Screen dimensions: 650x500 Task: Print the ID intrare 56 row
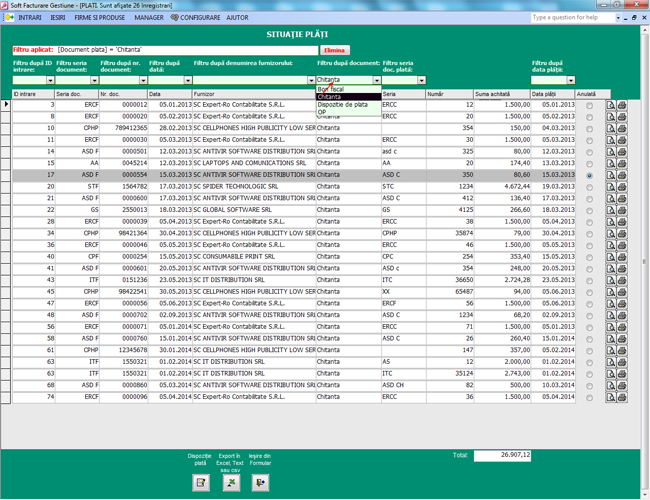pyautogui.click(x=622, y=327)
